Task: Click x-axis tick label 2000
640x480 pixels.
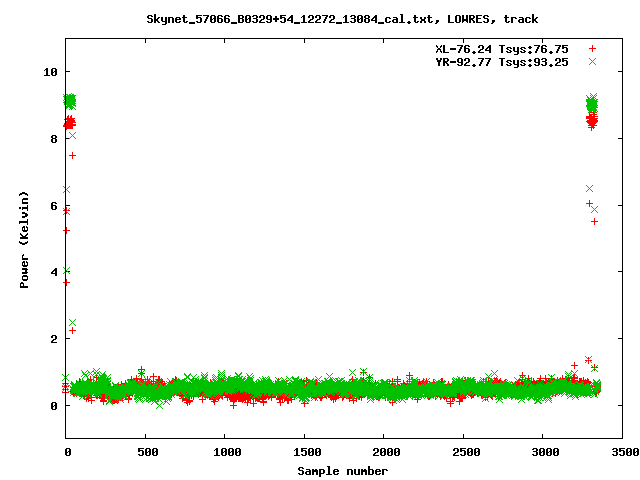Action: point(386,452)
